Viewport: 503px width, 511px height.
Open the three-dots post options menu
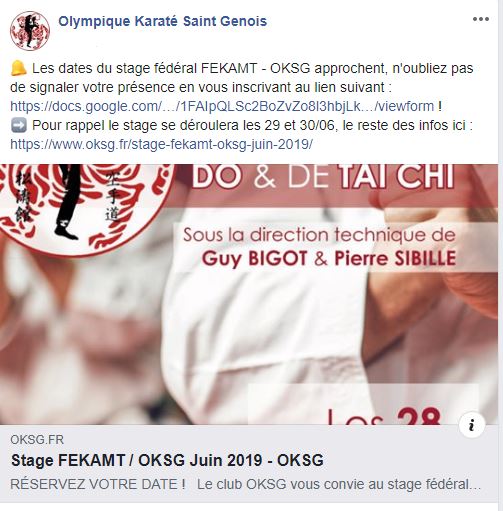tap(480, 19)
